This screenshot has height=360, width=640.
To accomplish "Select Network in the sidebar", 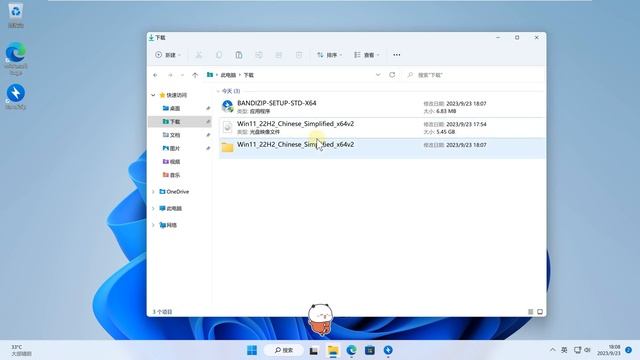I will 168,225.
